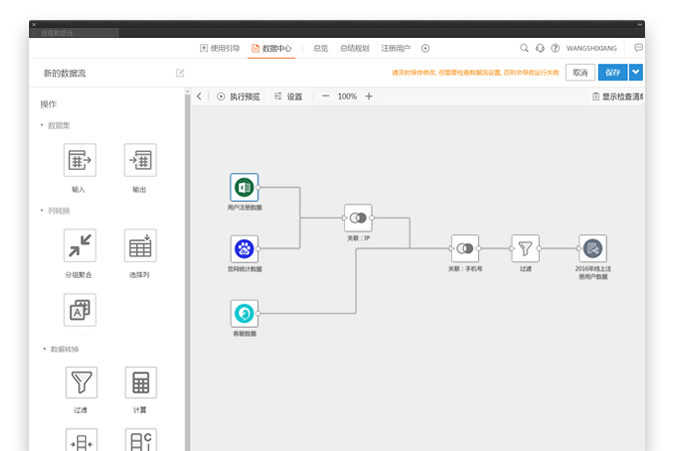The height and width of the screenshot is (451, 675).
Task: Open the 注册用户 tab
Action: tap(396, 48)
